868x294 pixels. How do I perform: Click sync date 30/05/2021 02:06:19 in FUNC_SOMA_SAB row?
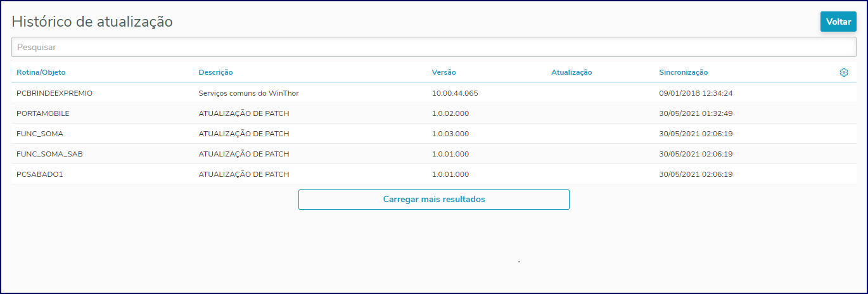(x=696, y=154)
